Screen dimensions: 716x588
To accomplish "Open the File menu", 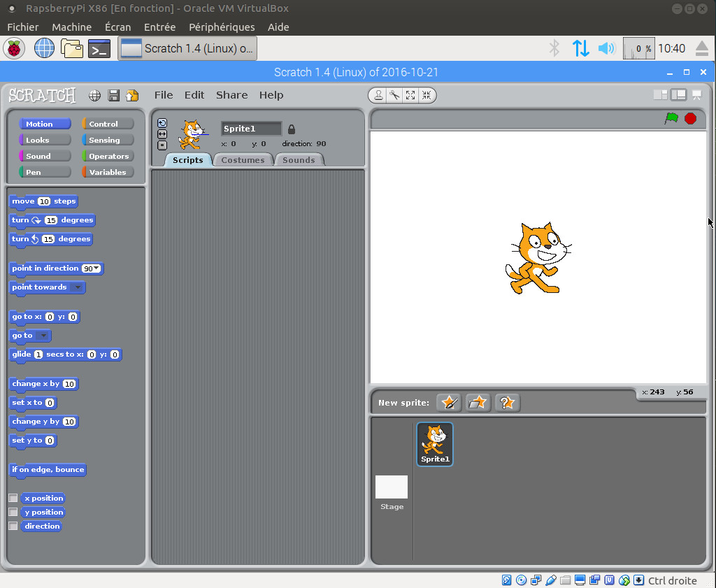I will pos(163,95).
